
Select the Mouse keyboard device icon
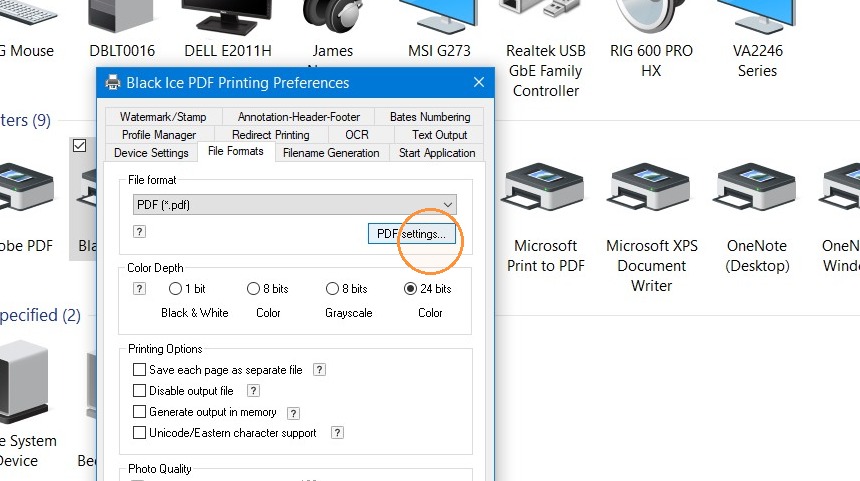(27, 14)
